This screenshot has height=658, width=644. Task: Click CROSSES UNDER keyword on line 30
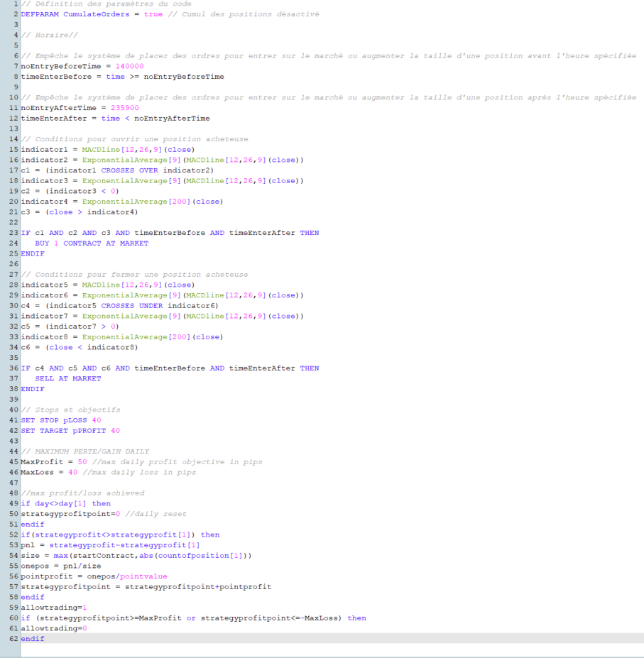pyautogui.click(x=132, y=306)
